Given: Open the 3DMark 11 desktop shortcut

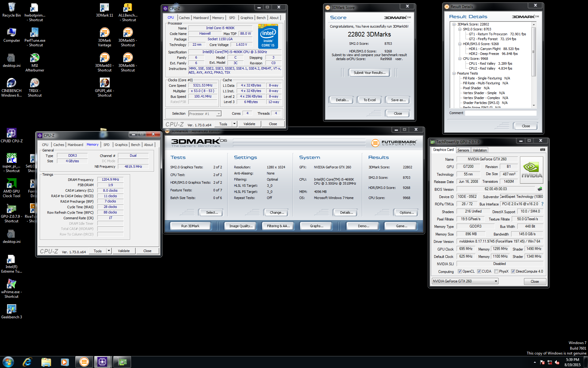Looking at the screenshot, I should 104,10.
